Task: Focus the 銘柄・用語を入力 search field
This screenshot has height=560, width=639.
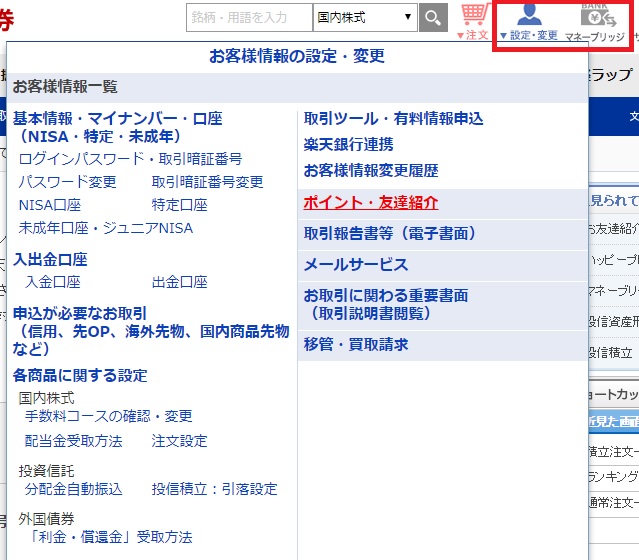Action: point(249,18)
